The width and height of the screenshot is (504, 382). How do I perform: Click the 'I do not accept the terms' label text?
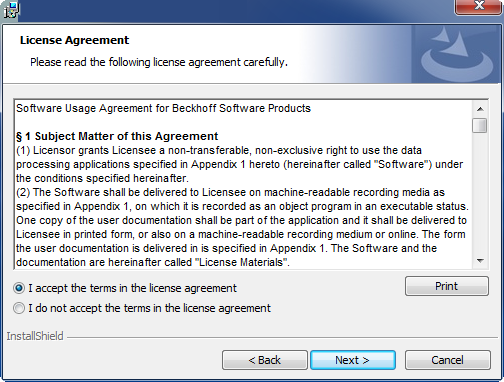tap(149, 308)
